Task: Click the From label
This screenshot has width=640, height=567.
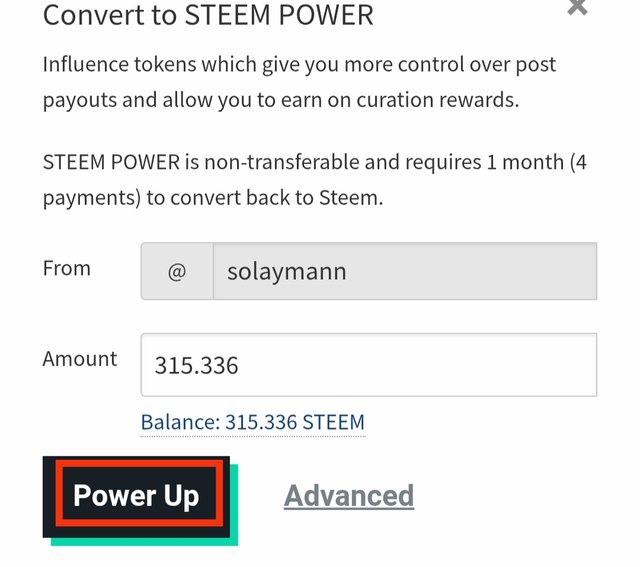Action: pyautogui.click(x=66, y=268)
